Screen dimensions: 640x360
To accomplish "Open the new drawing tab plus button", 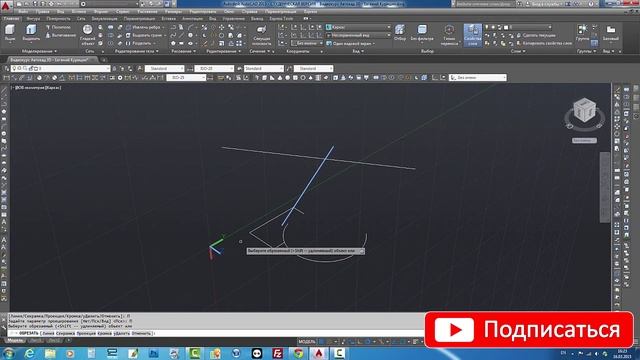I will [x=104, y=60].
